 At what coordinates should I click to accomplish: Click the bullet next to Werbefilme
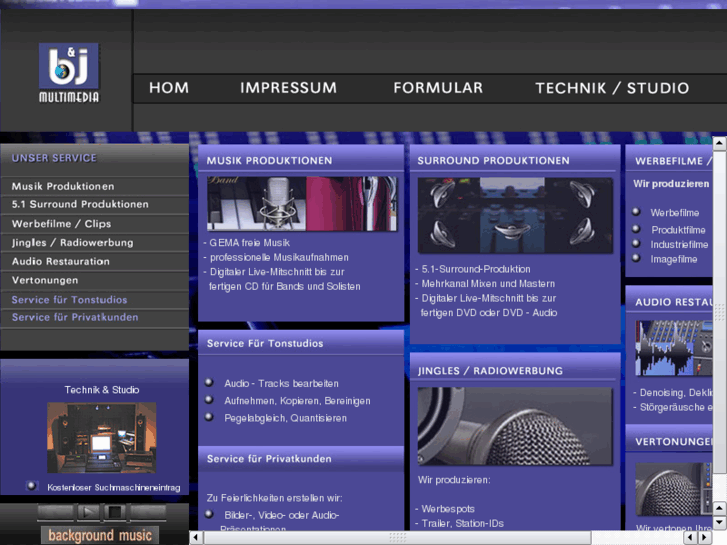(636, 211)
